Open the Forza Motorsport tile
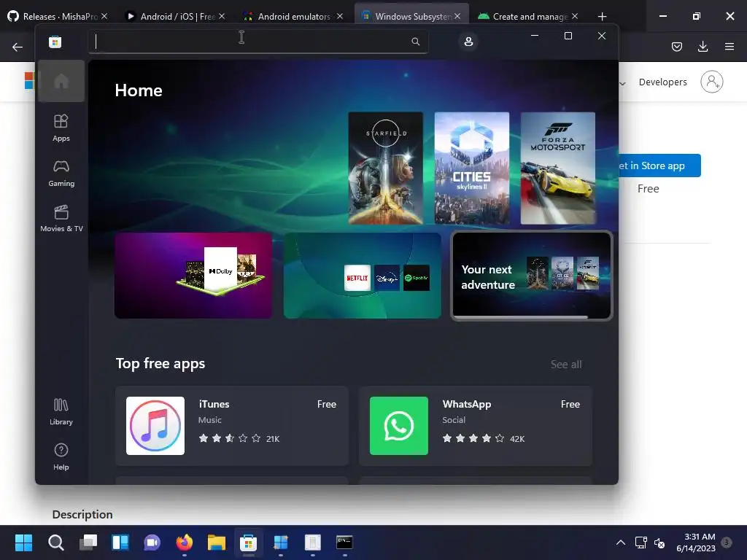Viewport: 747px width, 560px height. coord(558,168)
